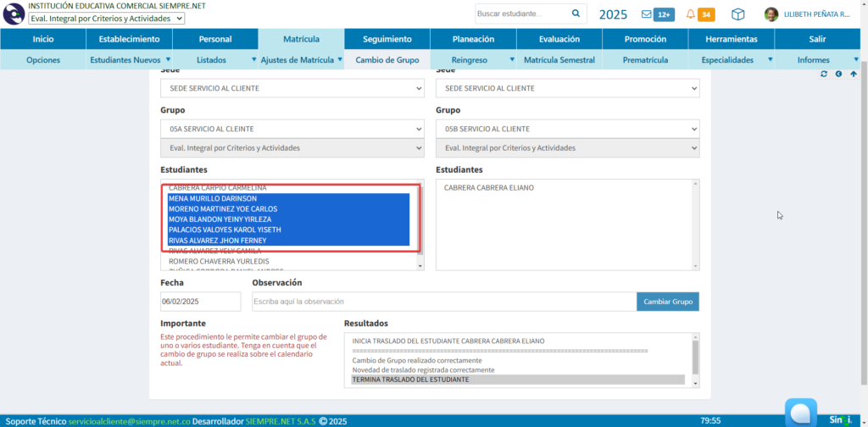Select student MOYA BLANDON YEINY YIRLEZA

point(220,219)
